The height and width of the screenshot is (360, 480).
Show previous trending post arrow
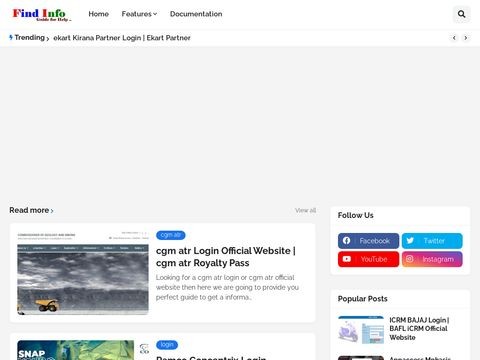tap(454, 38)
